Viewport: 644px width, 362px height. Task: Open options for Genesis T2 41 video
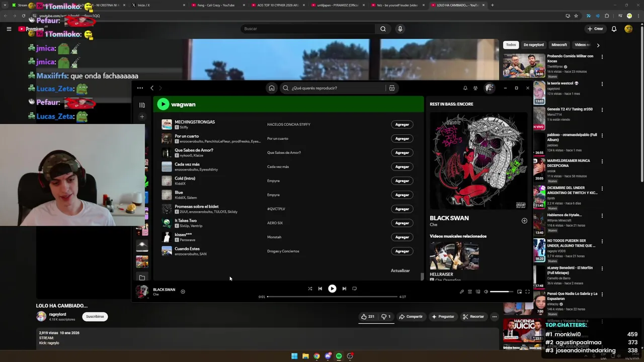602,110
